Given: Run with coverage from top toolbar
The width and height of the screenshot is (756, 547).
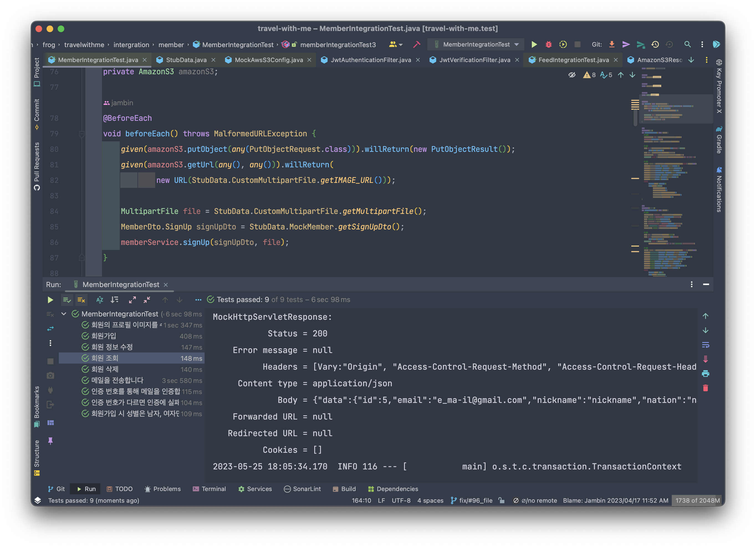Looking at the screenshot, I should click(563, 44).
